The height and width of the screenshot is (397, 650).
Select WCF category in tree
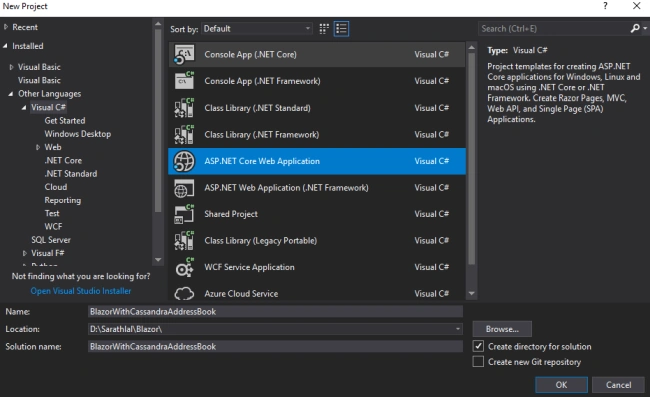pyautogui.click(x=53, y=227)
